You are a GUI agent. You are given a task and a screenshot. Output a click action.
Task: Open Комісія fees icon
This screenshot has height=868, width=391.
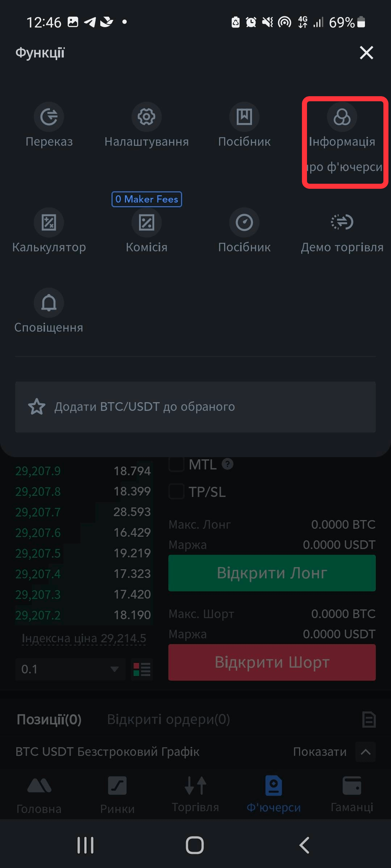(147, 222)
